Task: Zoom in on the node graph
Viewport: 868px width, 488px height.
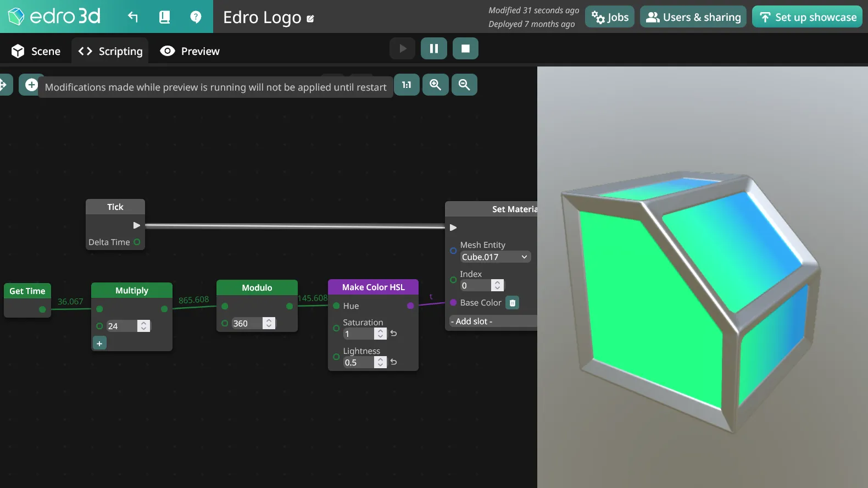Action: click(436, 85)
